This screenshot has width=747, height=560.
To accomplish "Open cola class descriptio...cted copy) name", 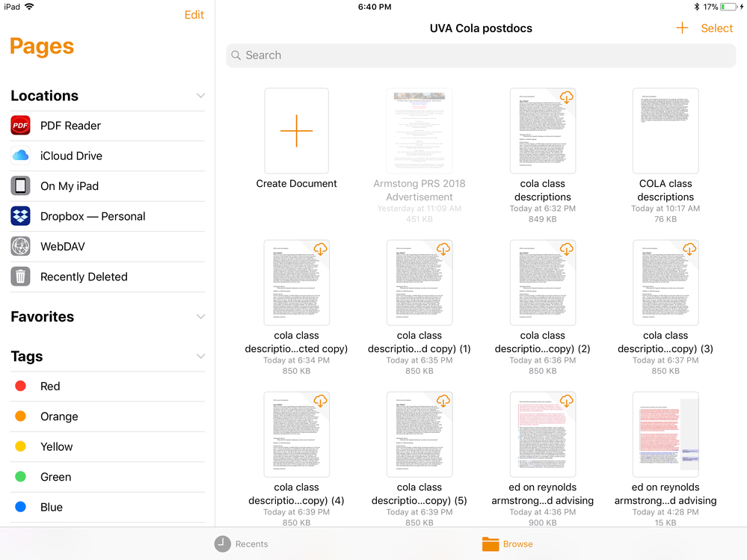I will (x=296, y=342).
